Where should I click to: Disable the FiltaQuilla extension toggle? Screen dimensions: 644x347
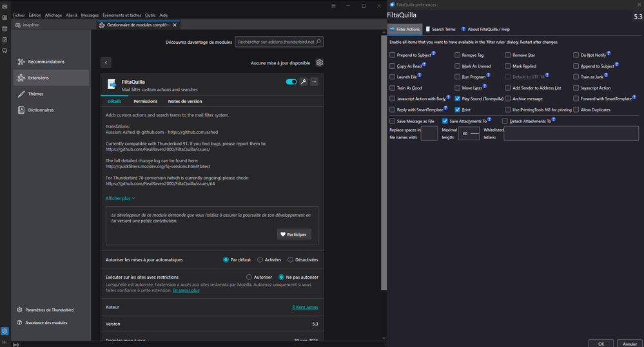pos(291,82)
